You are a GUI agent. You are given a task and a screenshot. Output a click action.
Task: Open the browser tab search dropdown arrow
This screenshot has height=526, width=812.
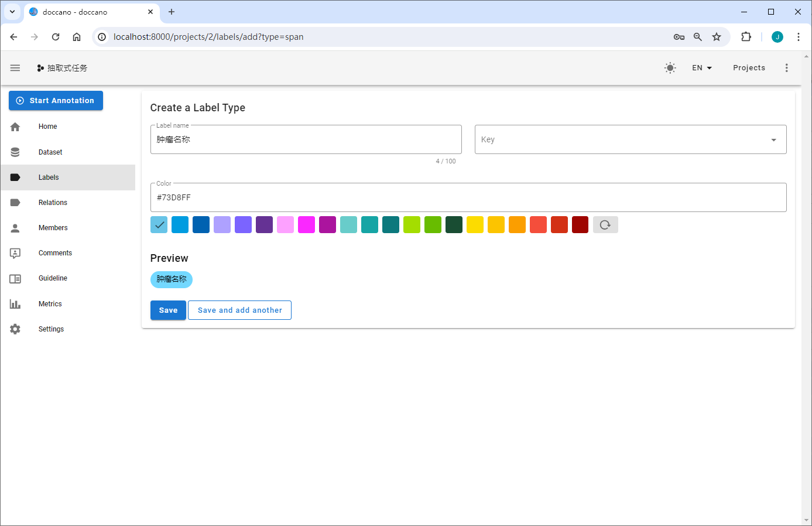click(x=12, y=12)
